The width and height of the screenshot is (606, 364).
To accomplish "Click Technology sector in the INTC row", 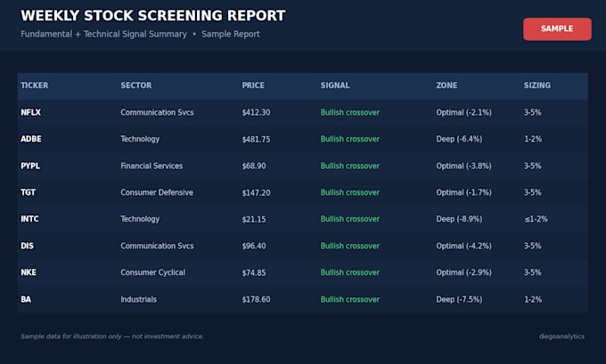I will (140, 219).
